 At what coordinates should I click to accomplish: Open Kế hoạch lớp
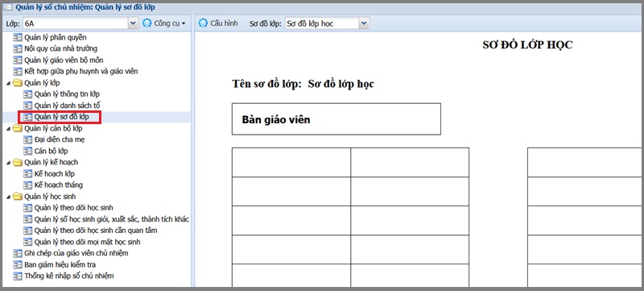point(55,174)
